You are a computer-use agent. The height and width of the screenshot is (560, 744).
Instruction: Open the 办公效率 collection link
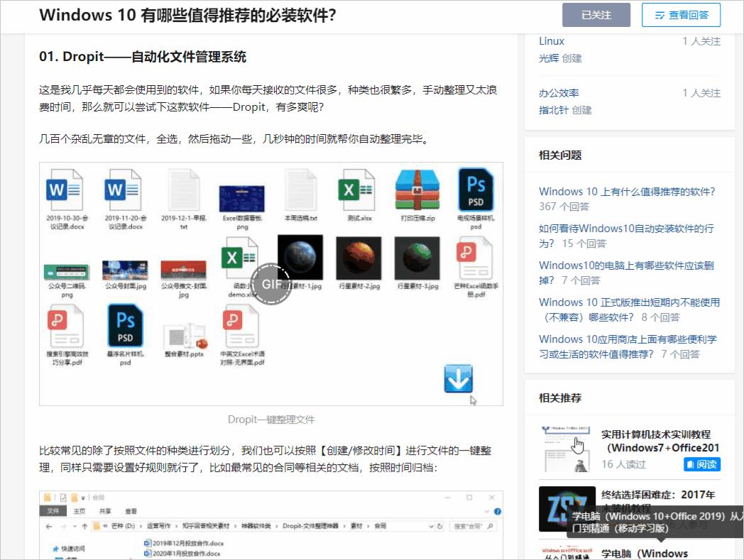(x=559, y=93)
